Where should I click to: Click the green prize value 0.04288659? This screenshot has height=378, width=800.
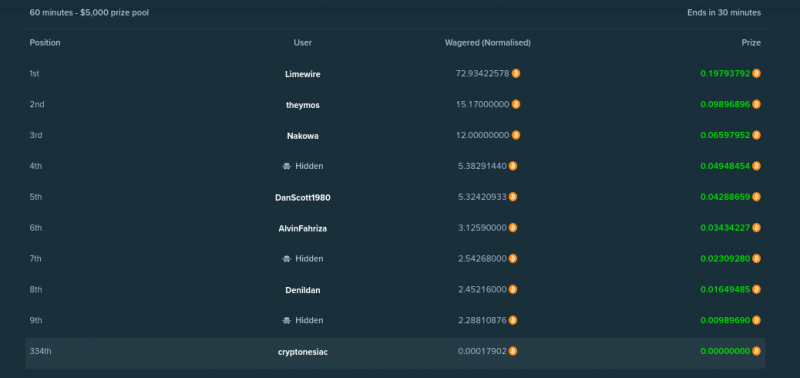point(725,197)
